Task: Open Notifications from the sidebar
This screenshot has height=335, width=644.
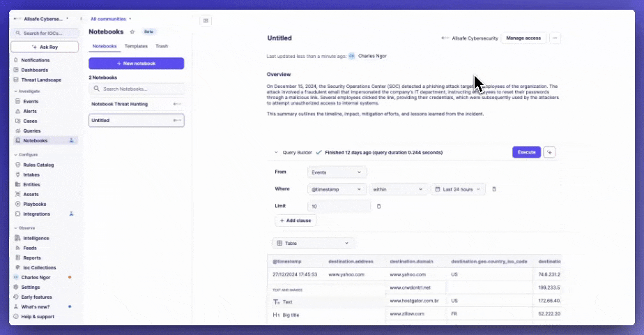Action: pos(36,60)
